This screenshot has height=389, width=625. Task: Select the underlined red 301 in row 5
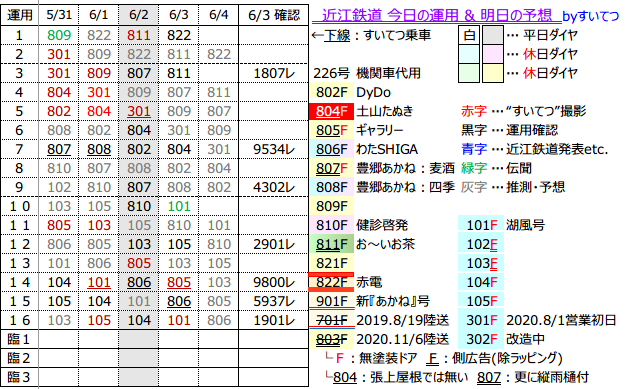[x=139, y=112]
